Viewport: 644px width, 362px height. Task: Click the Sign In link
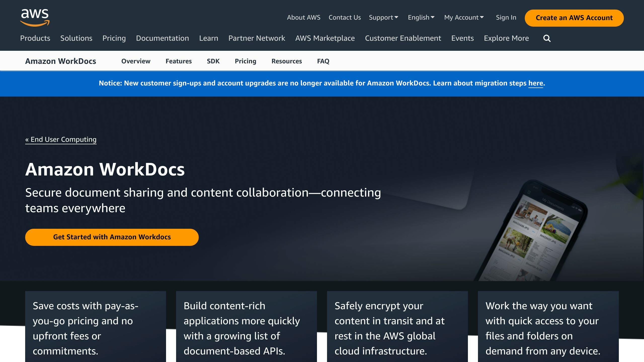click(x=506, y=17)
